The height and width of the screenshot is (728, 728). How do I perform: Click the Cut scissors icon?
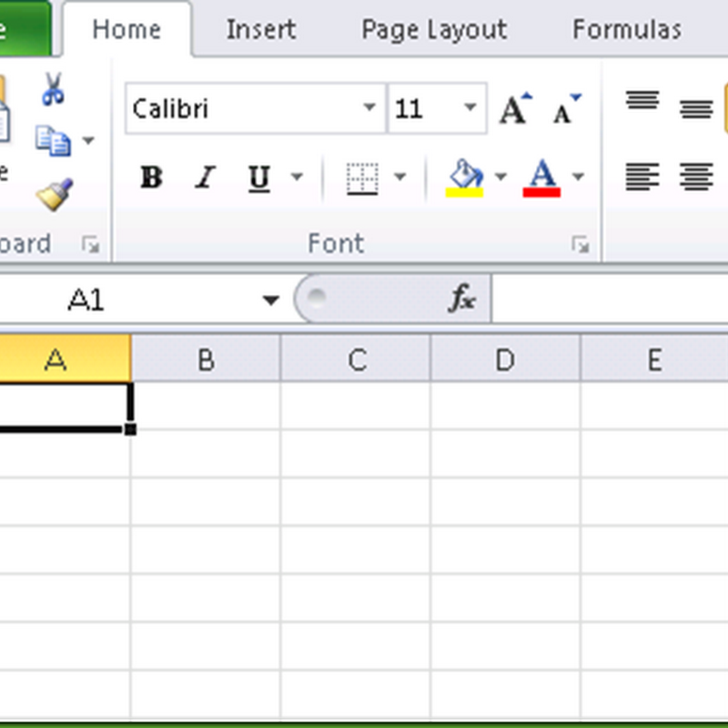coord(53,90)
